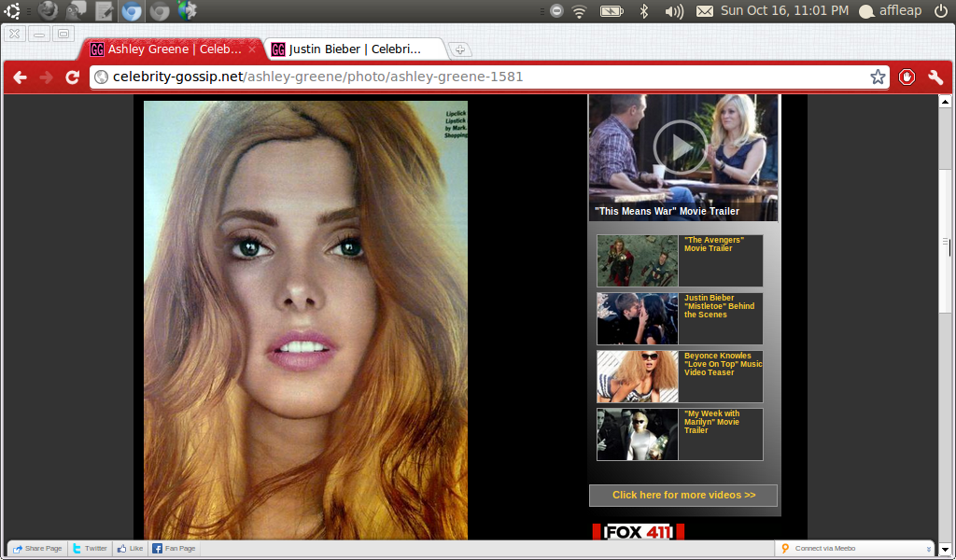The width and height of the screenshot is (956, 560).
Task: Collapse the Meebo bar with the chevron
Action: [x=929, y=549]
